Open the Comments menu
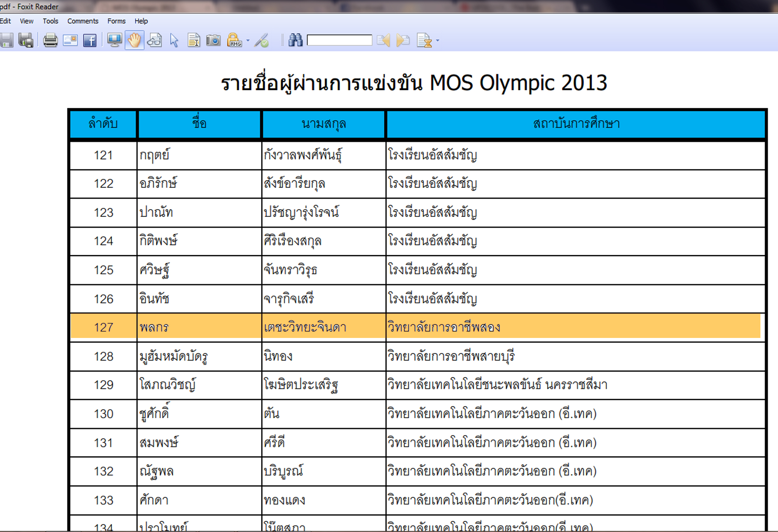 tap(83, 21)
